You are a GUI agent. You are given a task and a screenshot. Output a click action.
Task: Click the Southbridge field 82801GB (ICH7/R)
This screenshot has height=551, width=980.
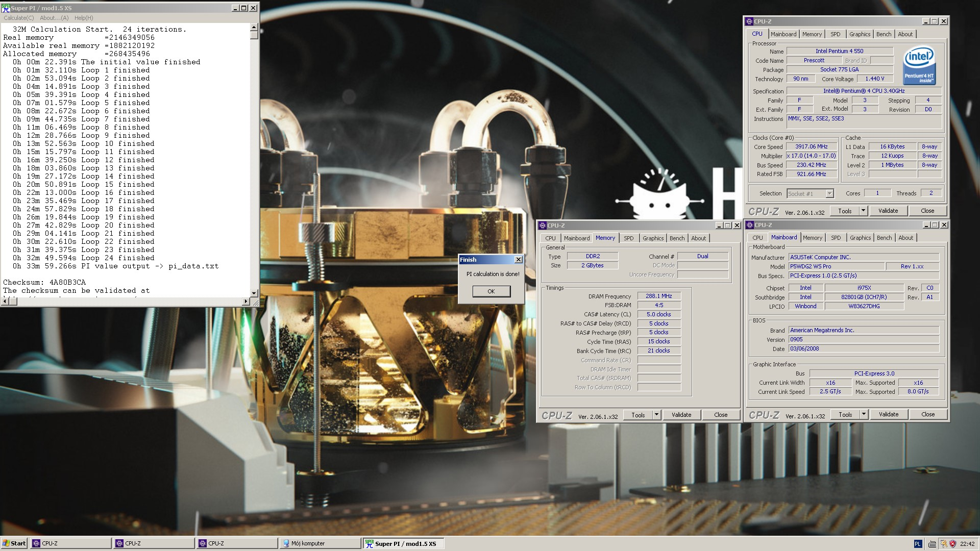tap(864, 297)
